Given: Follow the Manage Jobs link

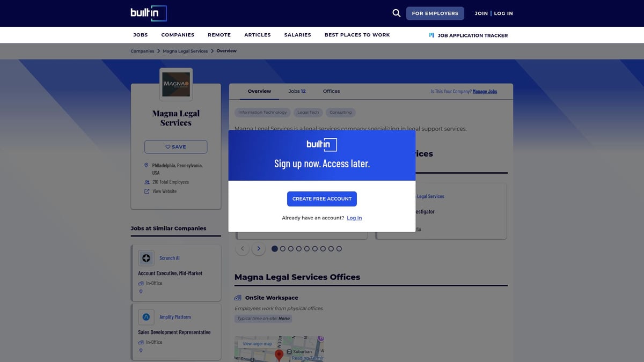Looking at the screenshot, I should pyautogui.click(x=485, y=91).
